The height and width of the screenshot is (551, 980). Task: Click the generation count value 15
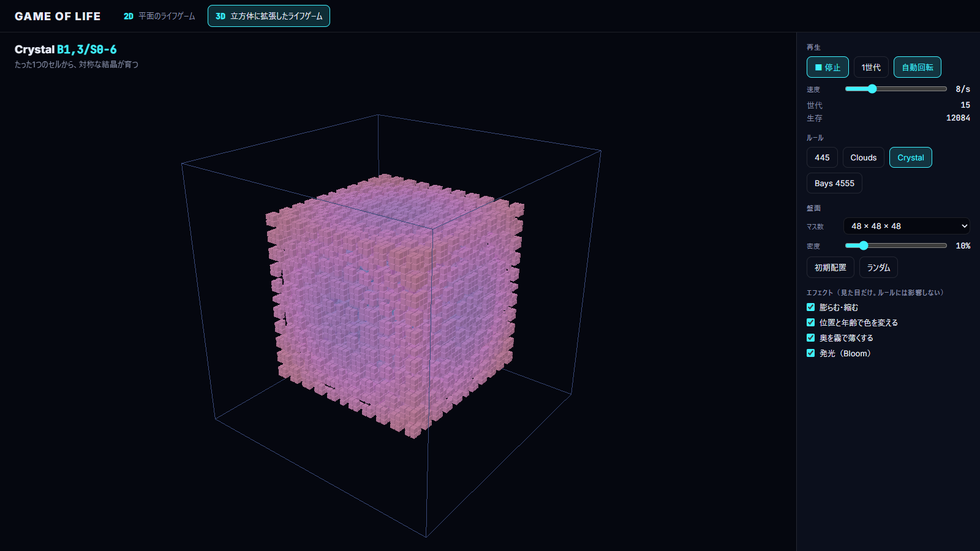coord(965,105)
